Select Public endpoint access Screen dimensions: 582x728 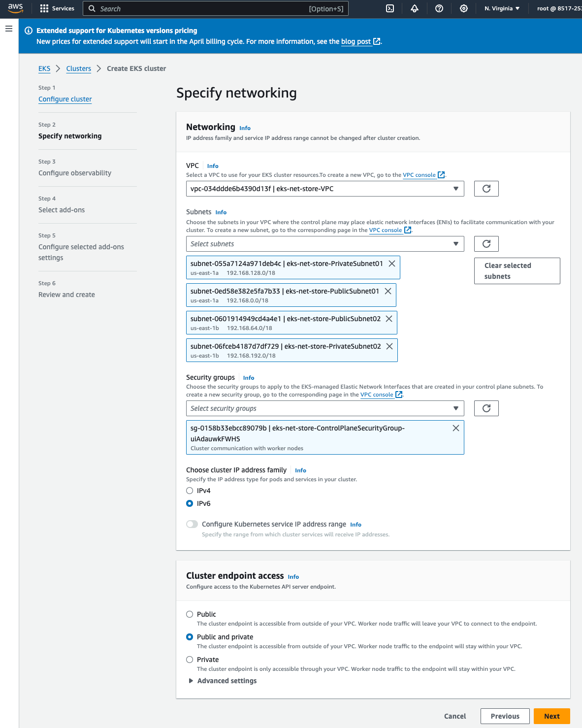(x=190, y=614)
